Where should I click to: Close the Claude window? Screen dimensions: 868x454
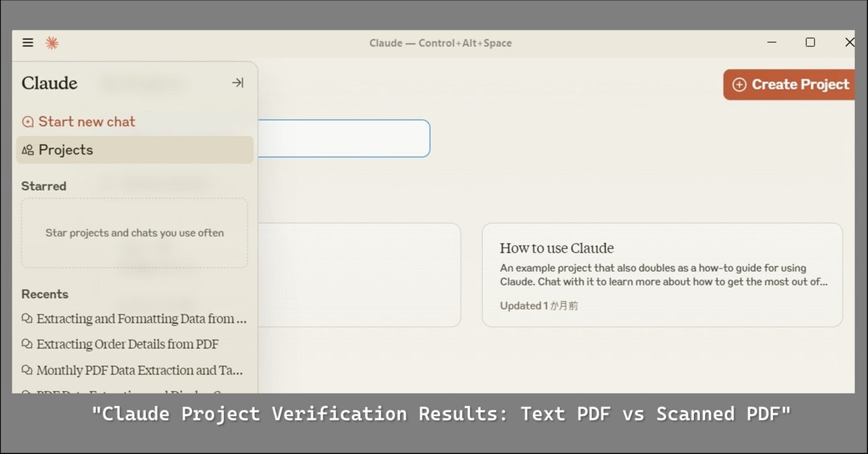coord(849,43)
